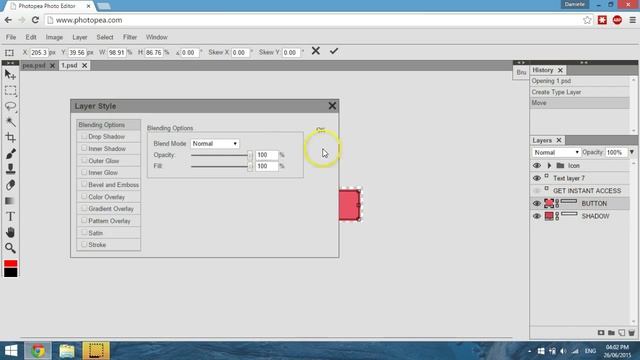
Task: Select the Crop tool
Action: pos(10,138)
